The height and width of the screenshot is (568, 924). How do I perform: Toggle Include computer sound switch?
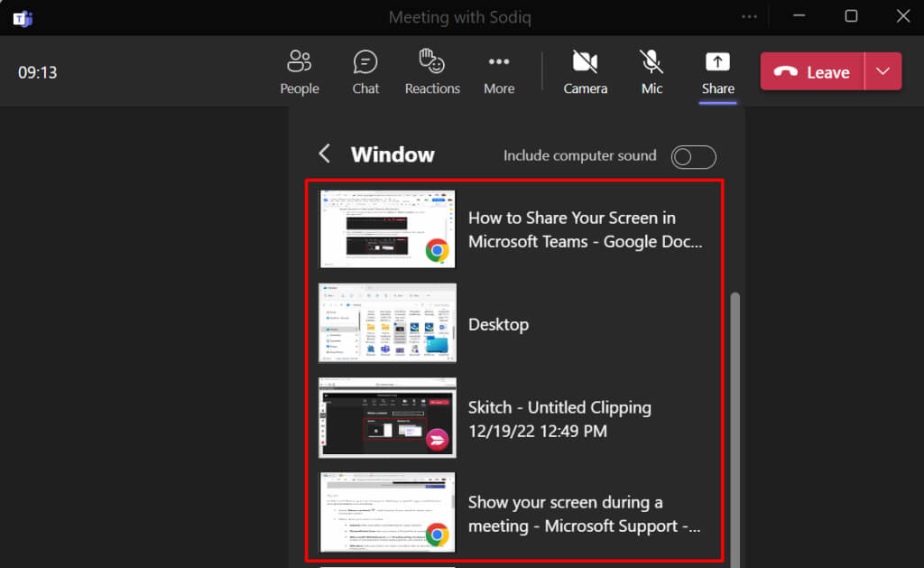click(694, 157)
